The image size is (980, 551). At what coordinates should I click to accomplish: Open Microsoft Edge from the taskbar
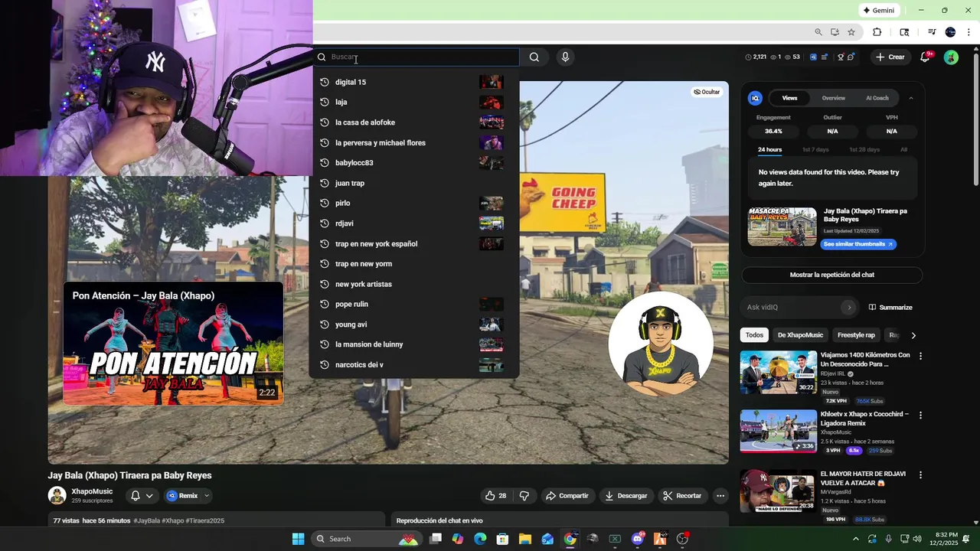pyautogui.click(x=480, y=539)
